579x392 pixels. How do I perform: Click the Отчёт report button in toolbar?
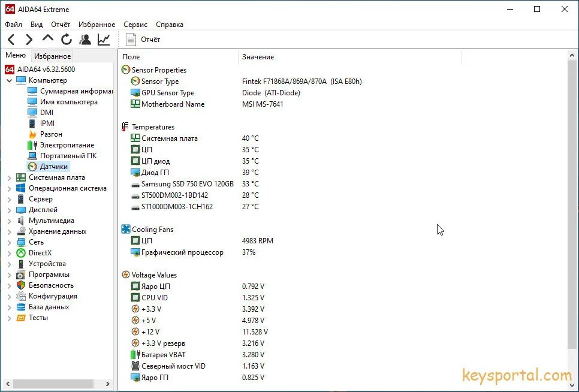(x=143, y=40)
